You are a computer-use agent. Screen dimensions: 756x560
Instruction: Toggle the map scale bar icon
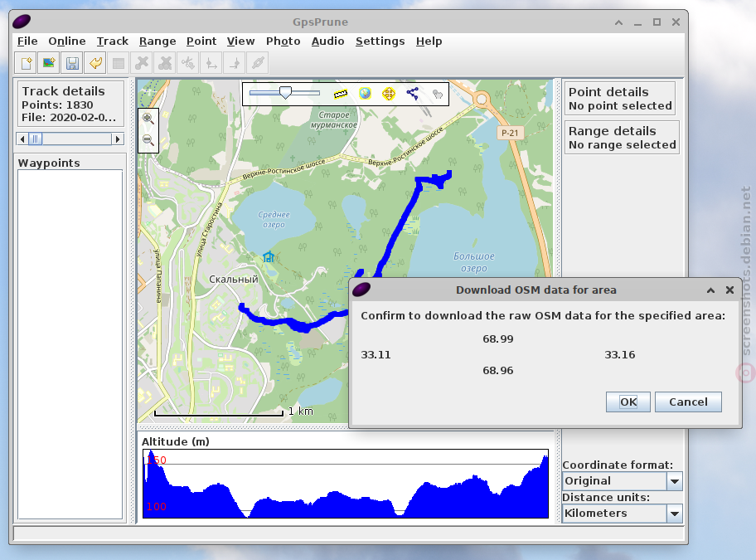click(x=341, y=94)
